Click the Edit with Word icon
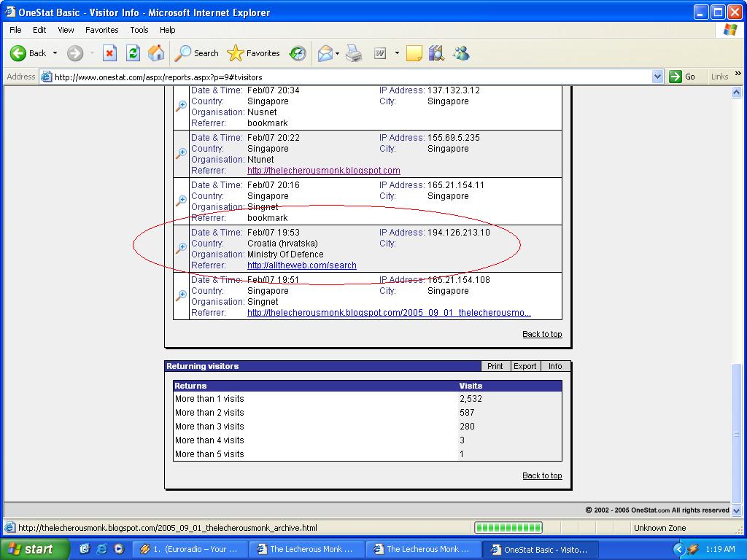 tap(379, 52)
